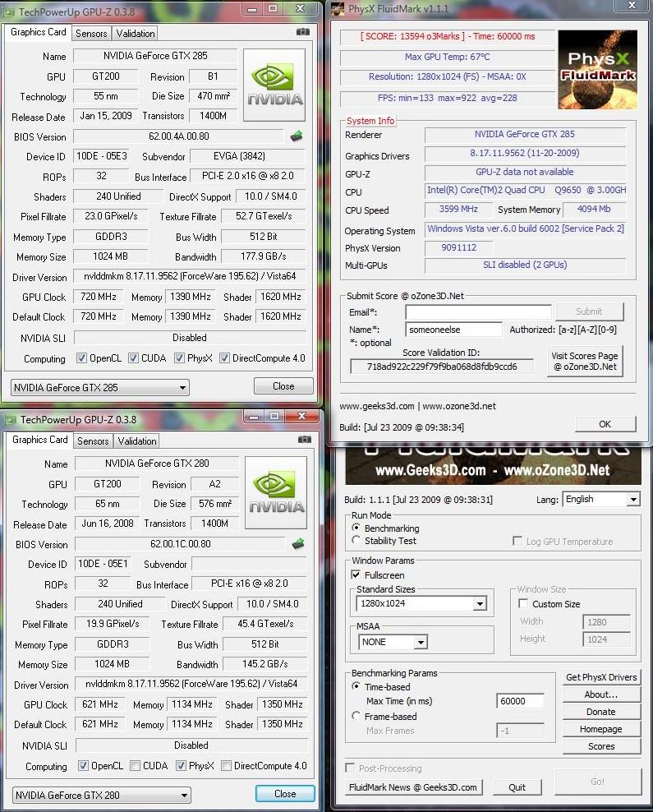Image resolution: width=653 pixels, height=812 pixels.
Task: Switch to Validation tab in GTX 285 window
Action: pos(135,34)
